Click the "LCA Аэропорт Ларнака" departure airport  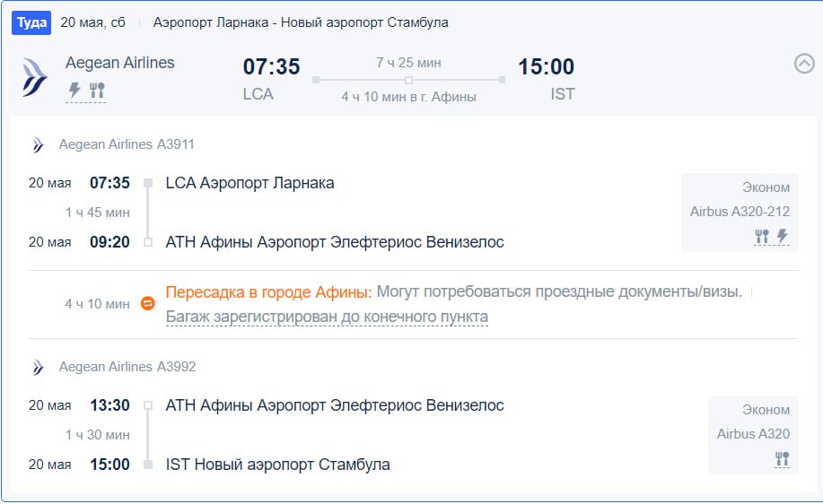tap(250, 183)
